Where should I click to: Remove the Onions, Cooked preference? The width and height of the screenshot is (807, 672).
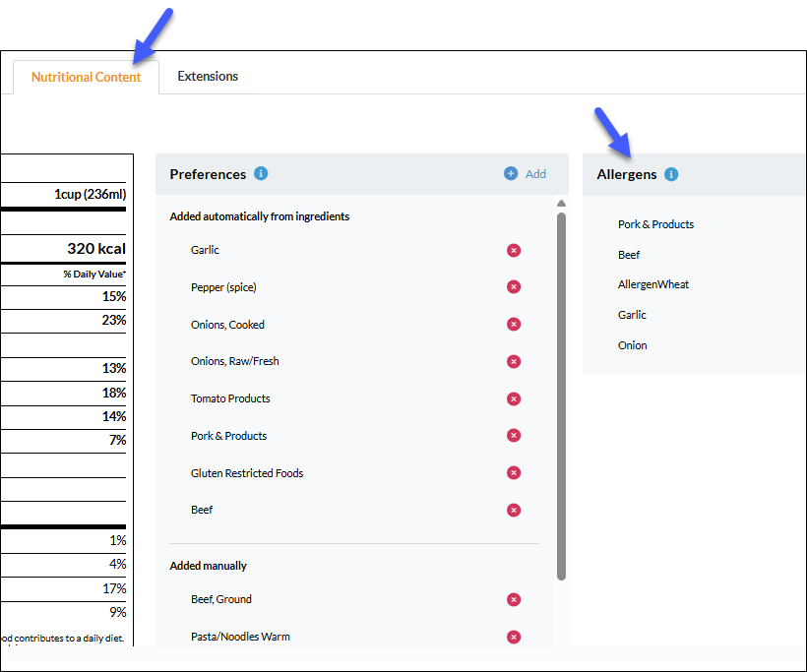click(513, 324)
